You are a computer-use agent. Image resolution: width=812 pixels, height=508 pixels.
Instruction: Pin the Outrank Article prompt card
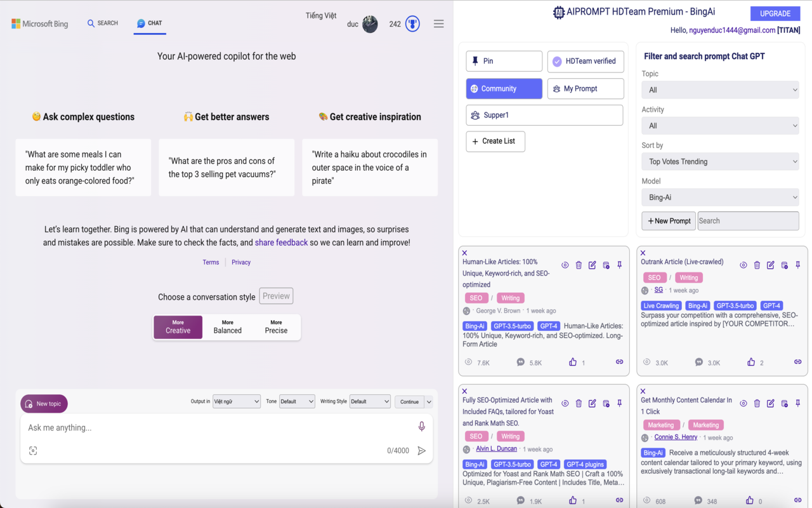pyautogui.click(x=798, y=265)
